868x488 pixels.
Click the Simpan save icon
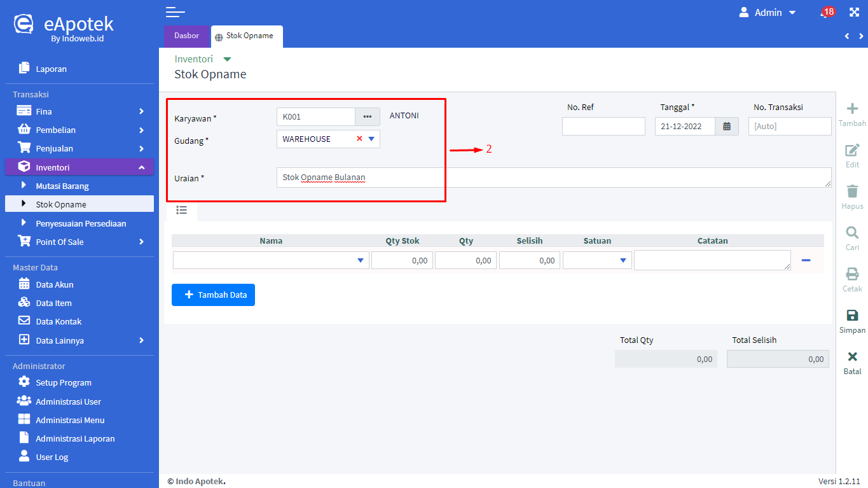point(852,316)
